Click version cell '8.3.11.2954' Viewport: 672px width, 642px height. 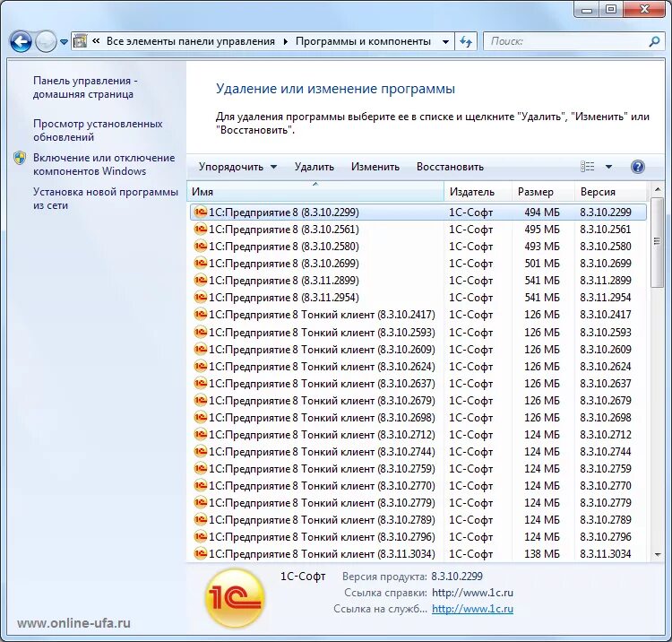click(x=606, y=297)
